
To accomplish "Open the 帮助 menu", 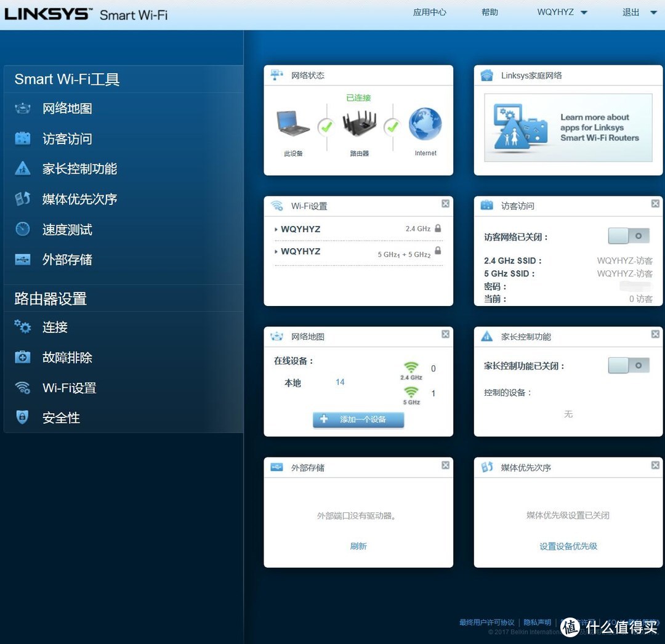I will pos(490,12).
